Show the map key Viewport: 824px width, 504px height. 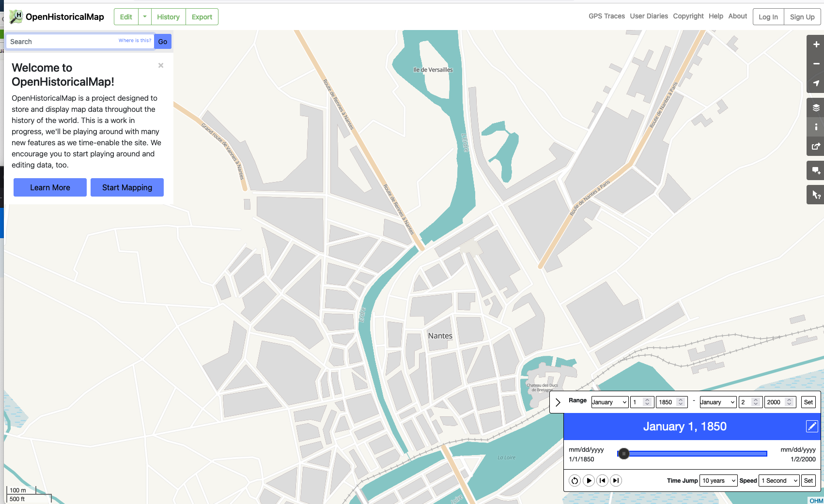point(816,127)
